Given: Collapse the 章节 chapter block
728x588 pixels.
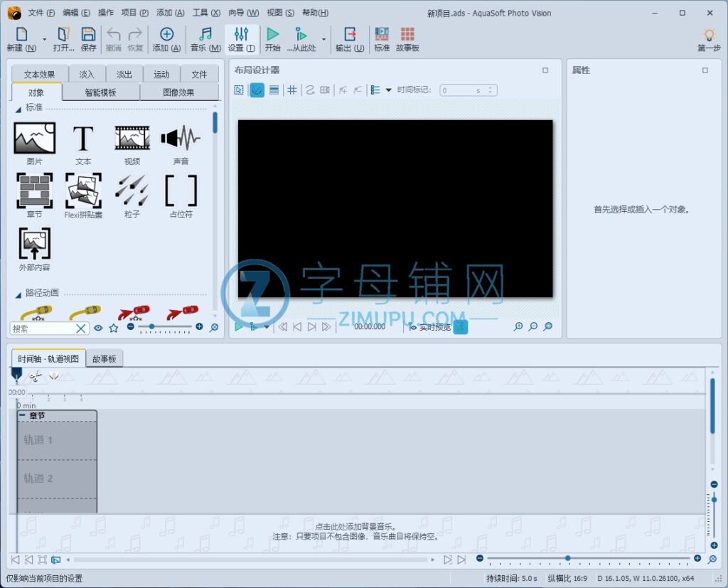Looking at the screenshot, I should 23,415.
